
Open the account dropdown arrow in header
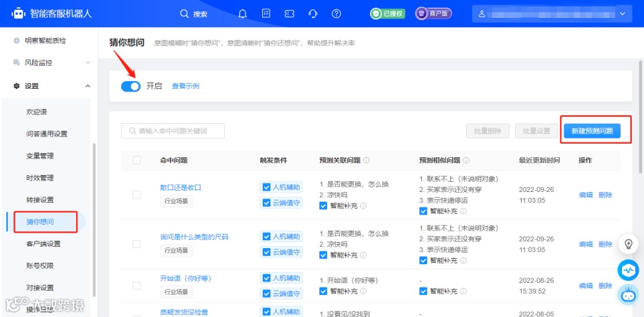[622, 14]
